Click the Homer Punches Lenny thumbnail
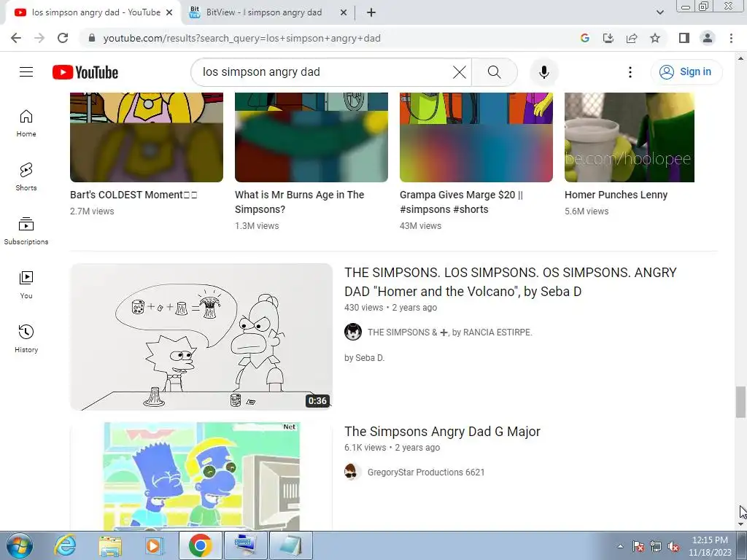Viewport: 747px width, 560px height. [630, 137]
